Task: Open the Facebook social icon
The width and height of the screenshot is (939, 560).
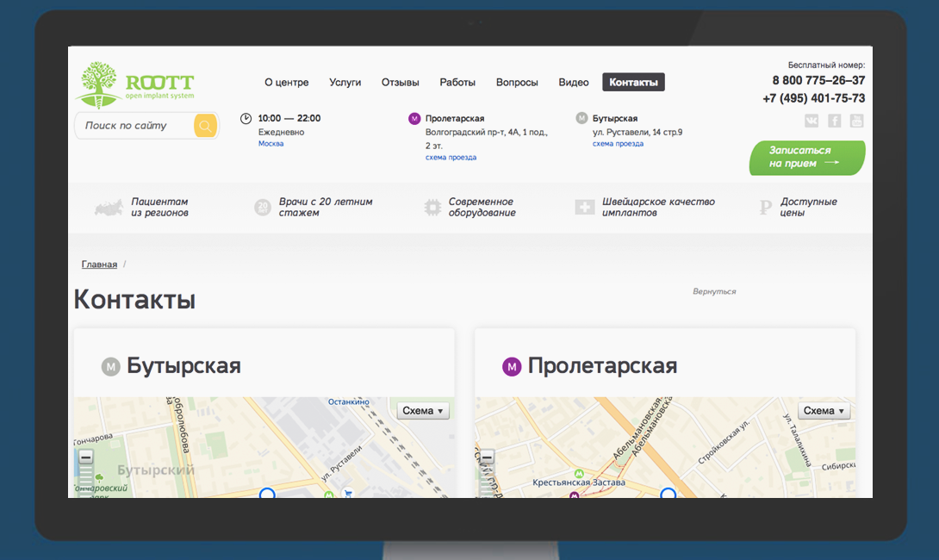Action: 834,121
